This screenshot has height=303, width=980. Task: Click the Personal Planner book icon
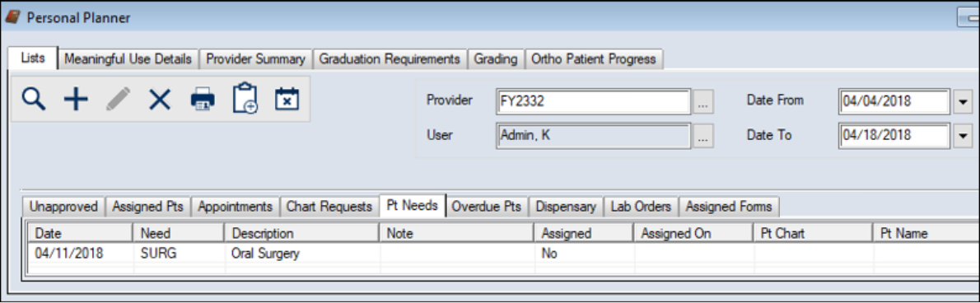pos(12,17)
